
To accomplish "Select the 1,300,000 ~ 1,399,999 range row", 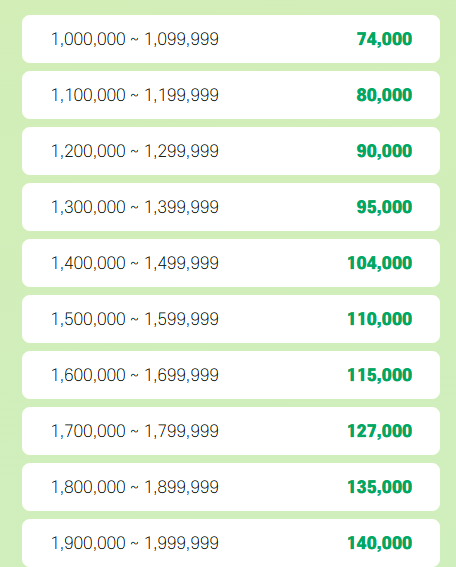I will click(231, 207).
